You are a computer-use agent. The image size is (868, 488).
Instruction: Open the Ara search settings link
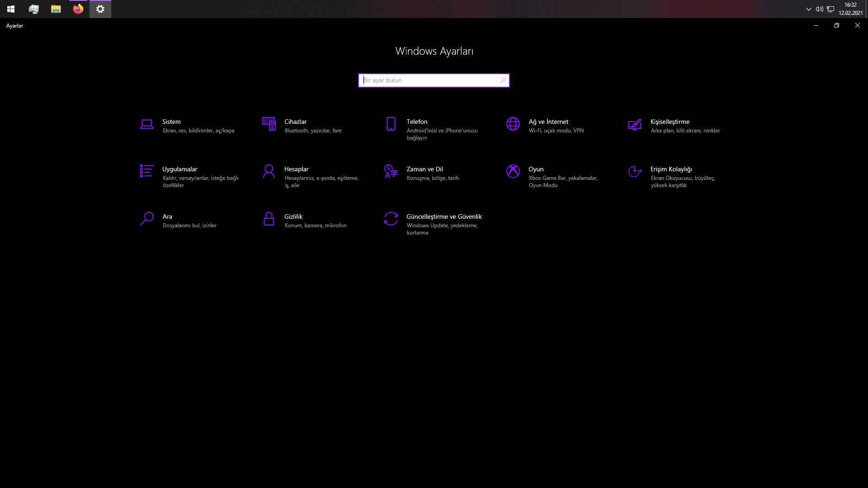coord(167,216)
